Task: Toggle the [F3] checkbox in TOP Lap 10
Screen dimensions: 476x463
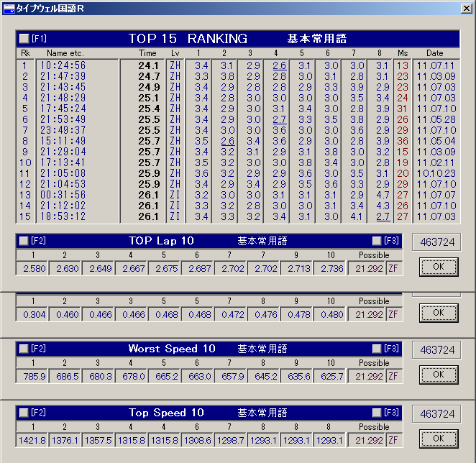Action: [x=377, y=241]
